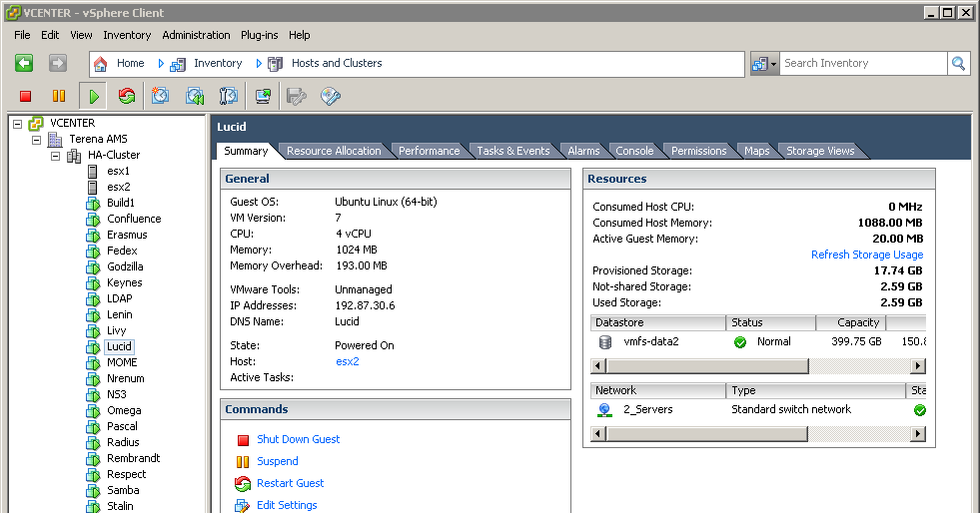
Task: Click the datastore list horizontal scrollbar thumb
Action: point(707,365)
